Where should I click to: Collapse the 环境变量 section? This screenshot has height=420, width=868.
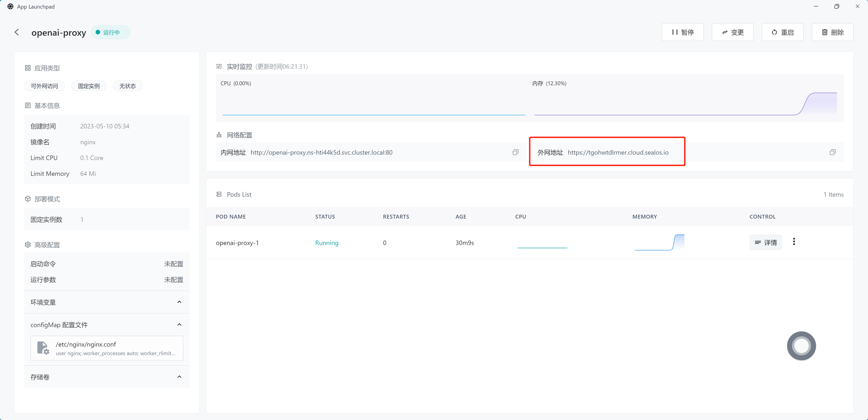[179, 302]
